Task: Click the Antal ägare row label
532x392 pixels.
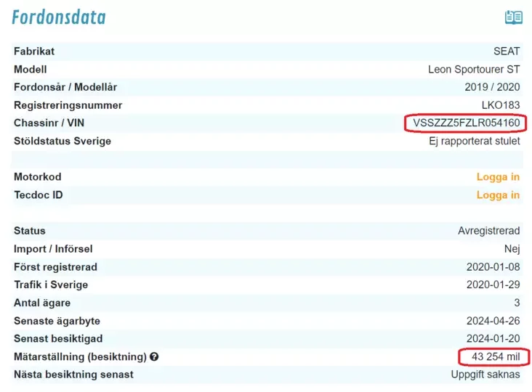Action: [42, 303]
